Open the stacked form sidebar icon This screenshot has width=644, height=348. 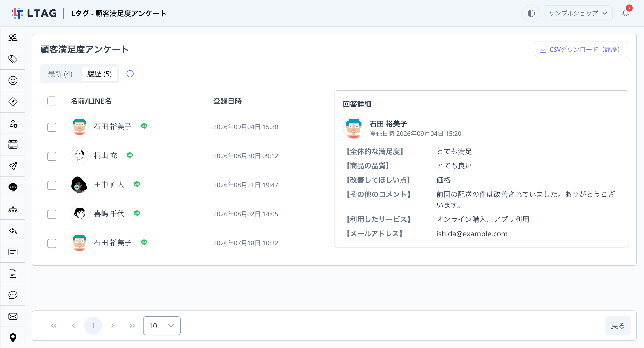click(13, 145)
